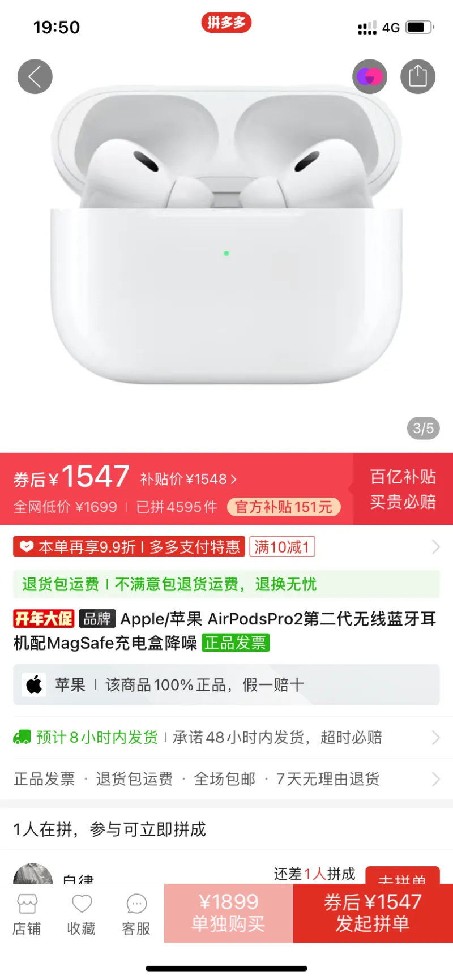The height and width of the screenshot is (980, 453).
Task: Tap the Pinduoduo logo in status bar
Action: [x=226, y=23]
